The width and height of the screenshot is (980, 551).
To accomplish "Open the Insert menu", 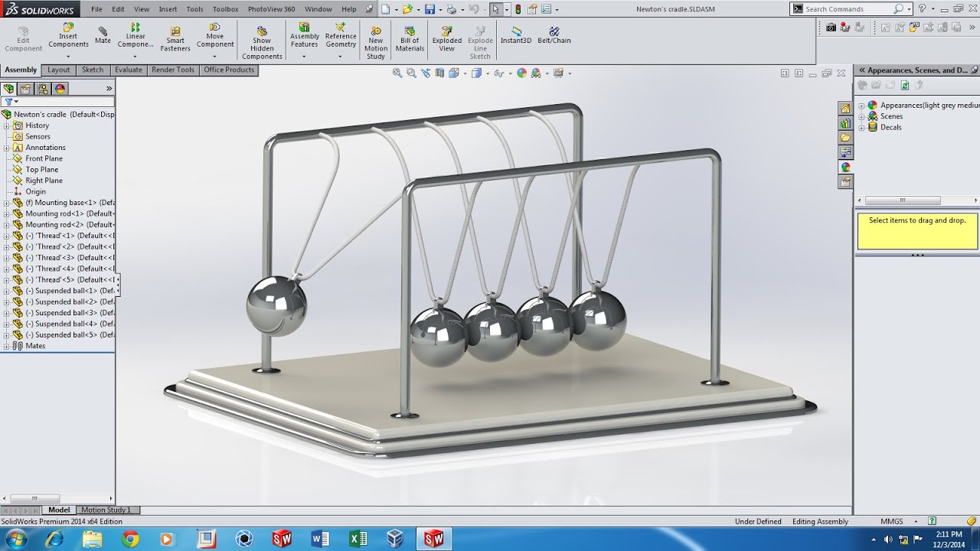I will pos(168,9).
